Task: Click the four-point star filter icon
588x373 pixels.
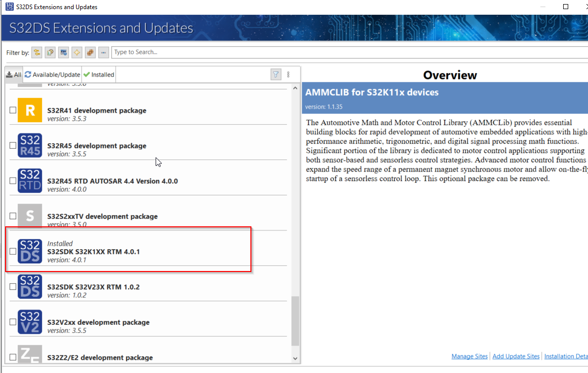Action: point(77,53)
